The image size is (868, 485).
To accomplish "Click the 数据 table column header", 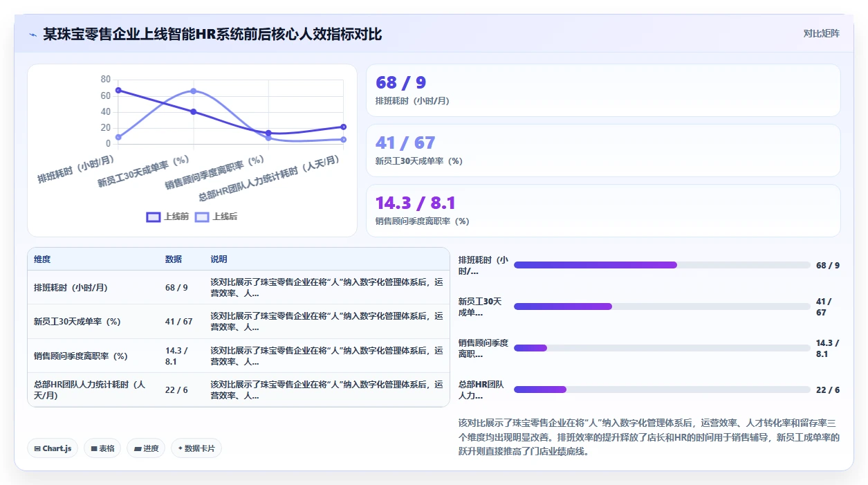I will point(174,259).
